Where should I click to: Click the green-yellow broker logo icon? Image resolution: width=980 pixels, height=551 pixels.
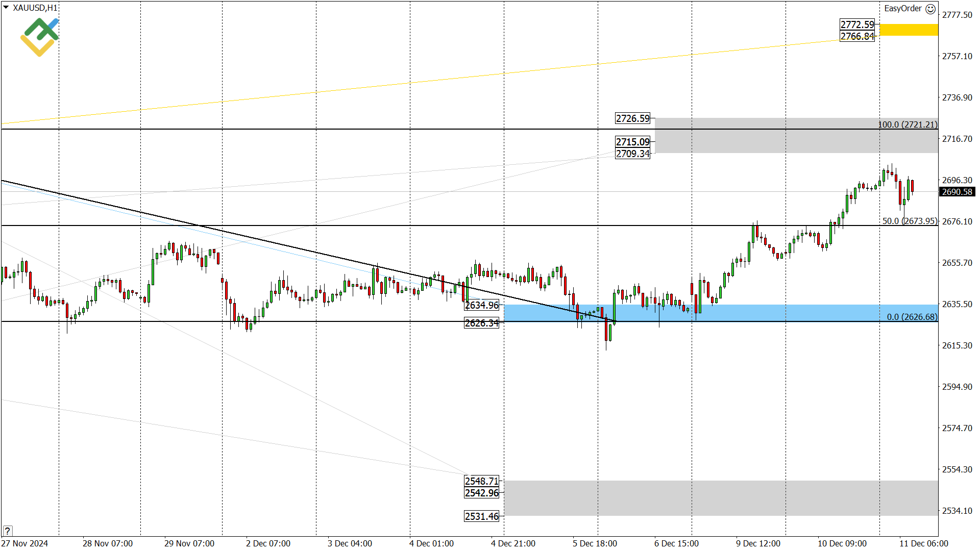[x=39, y=37]
